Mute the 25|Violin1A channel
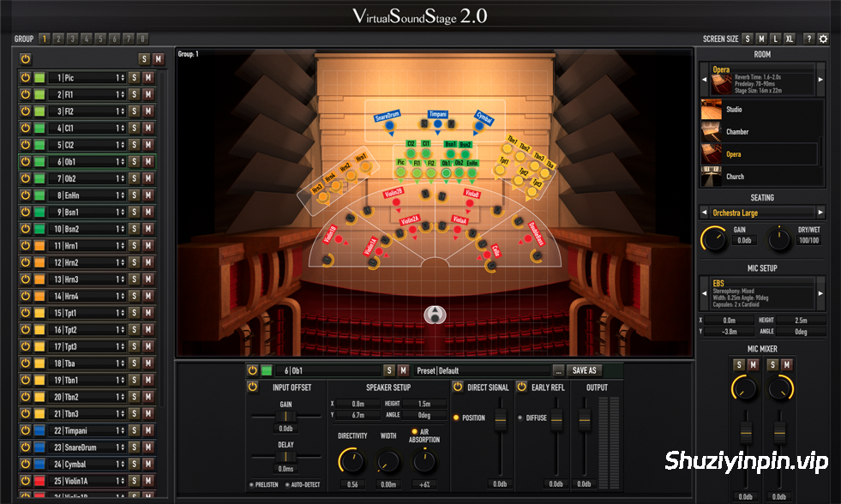841x504 pixels. click(x=148, y=481)
